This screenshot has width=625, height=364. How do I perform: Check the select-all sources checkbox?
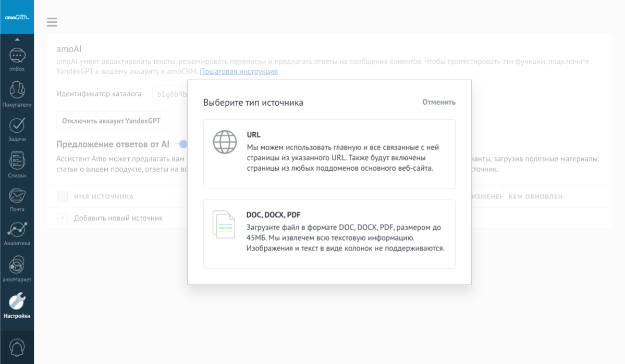tap(63, 196)
